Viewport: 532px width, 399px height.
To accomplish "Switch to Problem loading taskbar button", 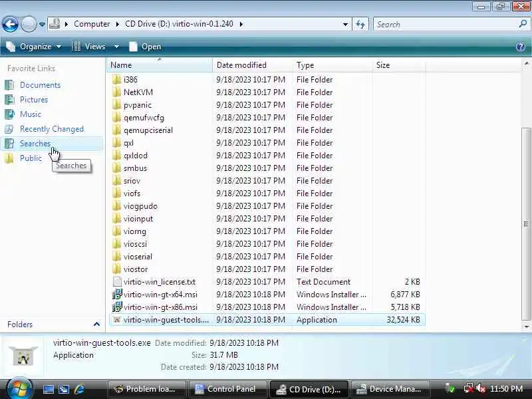I will pos(147,389).
